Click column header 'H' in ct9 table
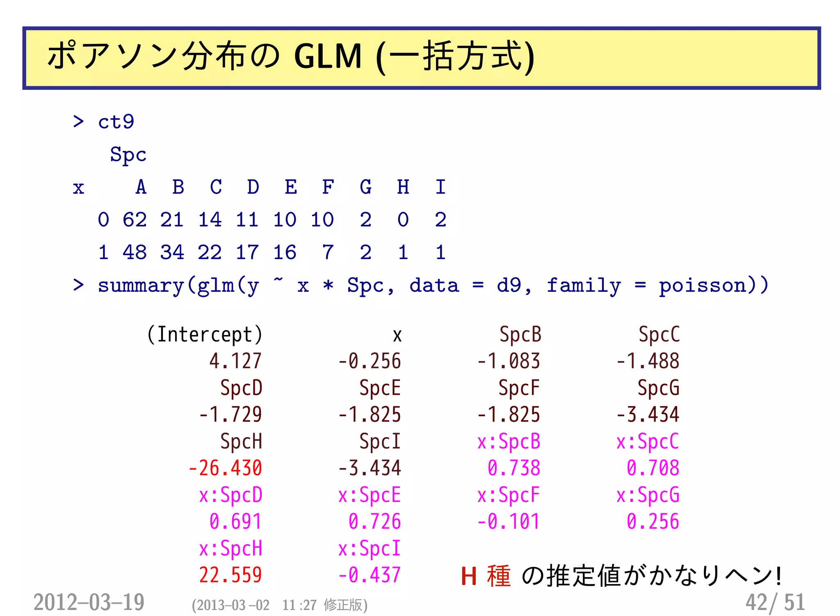 [403, 187]
